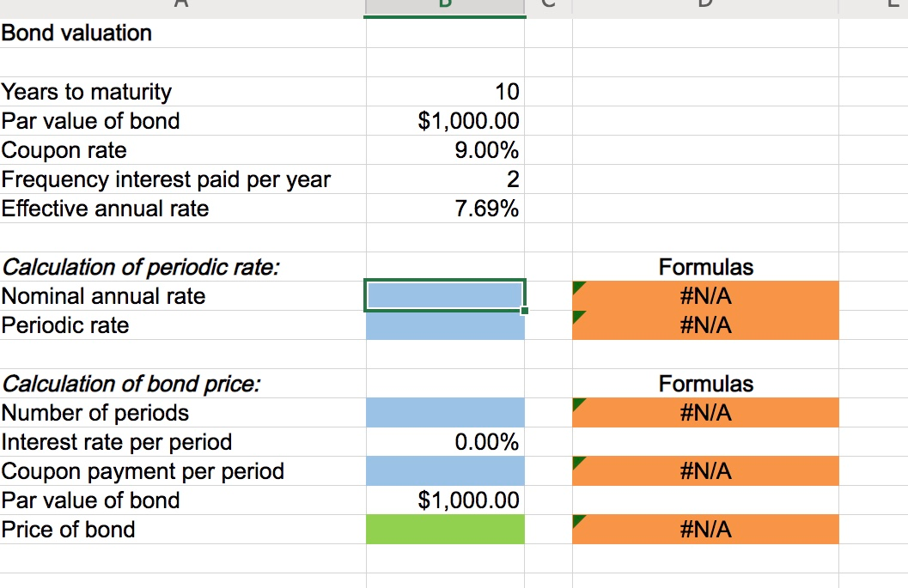The image size is (908, 588).
Task: Select the blue Nominal annual rate input cell
Action: [444, 295]
